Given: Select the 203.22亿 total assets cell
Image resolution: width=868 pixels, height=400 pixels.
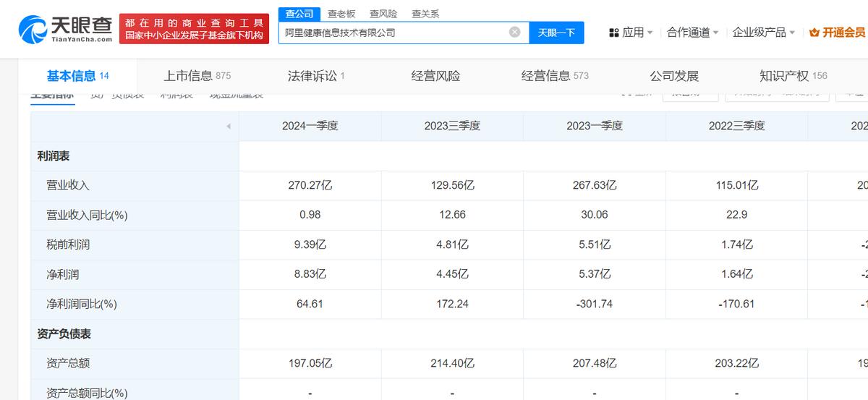Looking at the screenshot, I should pos(736,363).
